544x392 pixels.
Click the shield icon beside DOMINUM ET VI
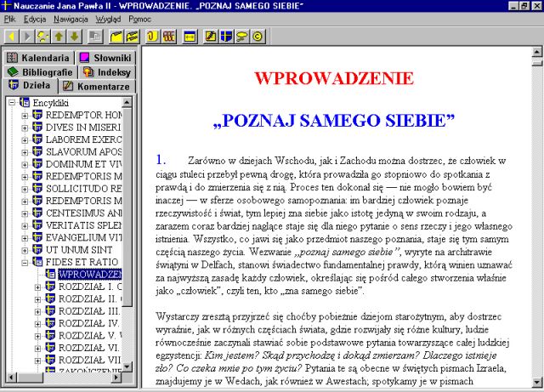coord(37,163)
